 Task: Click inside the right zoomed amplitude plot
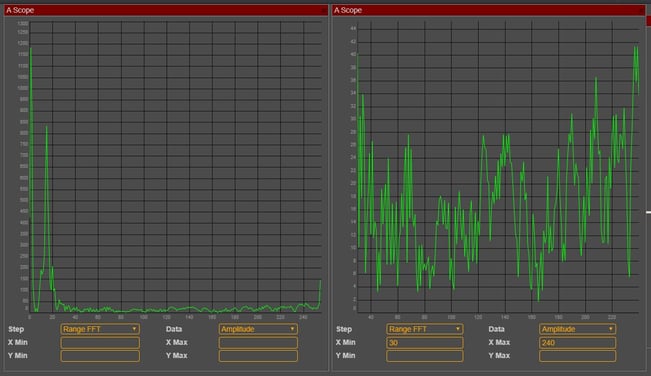coord(498,167)
